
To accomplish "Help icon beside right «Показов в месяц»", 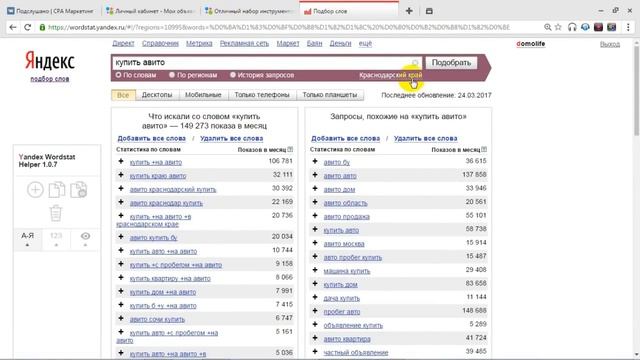I will pos(484,150).
